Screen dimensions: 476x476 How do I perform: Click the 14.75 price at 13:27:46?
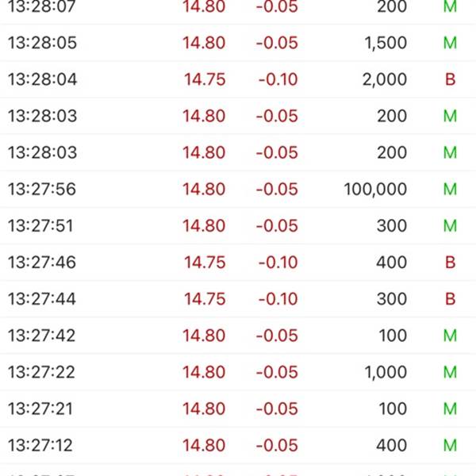[x=205, y=263]
